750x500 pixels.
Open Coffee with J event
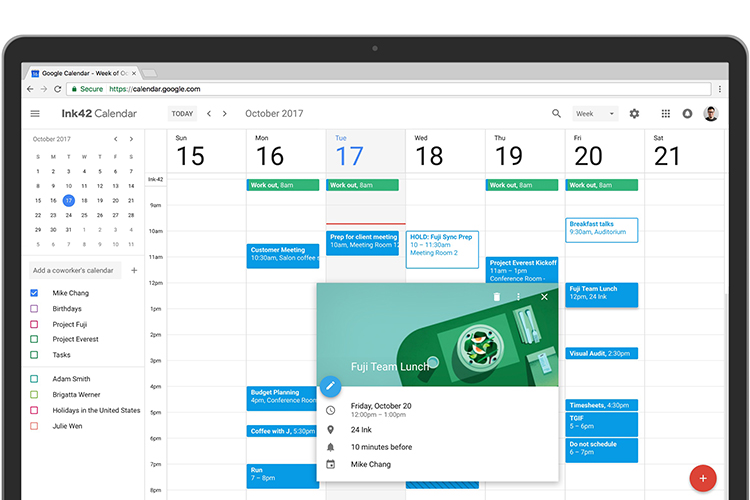282,431
